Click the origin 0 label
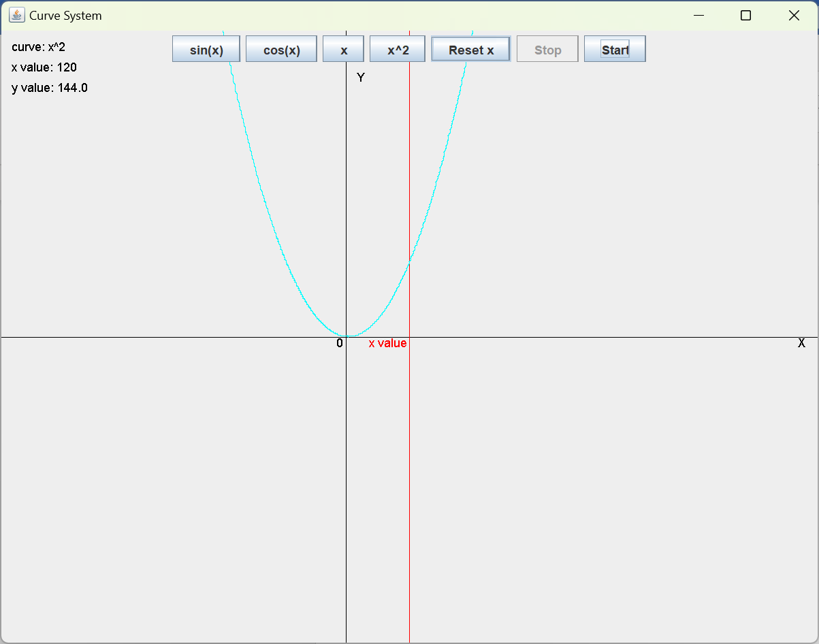 tap(340, 344)
